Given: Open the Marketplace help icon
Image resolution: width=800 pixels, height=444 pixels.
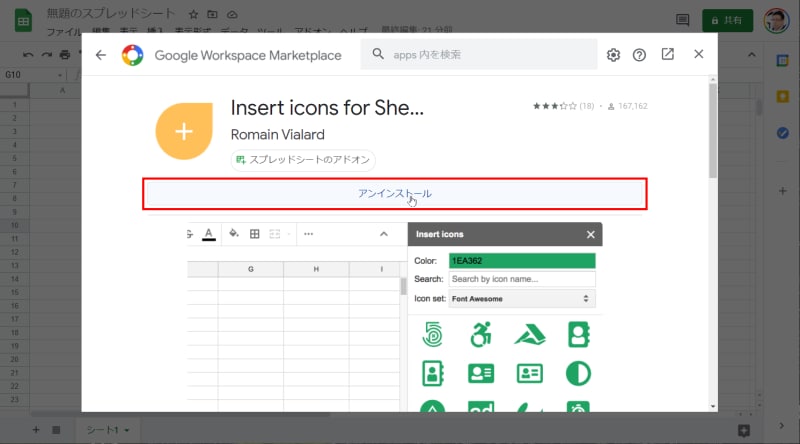Looking at the screenshot, I should click(x=640, y=55).
